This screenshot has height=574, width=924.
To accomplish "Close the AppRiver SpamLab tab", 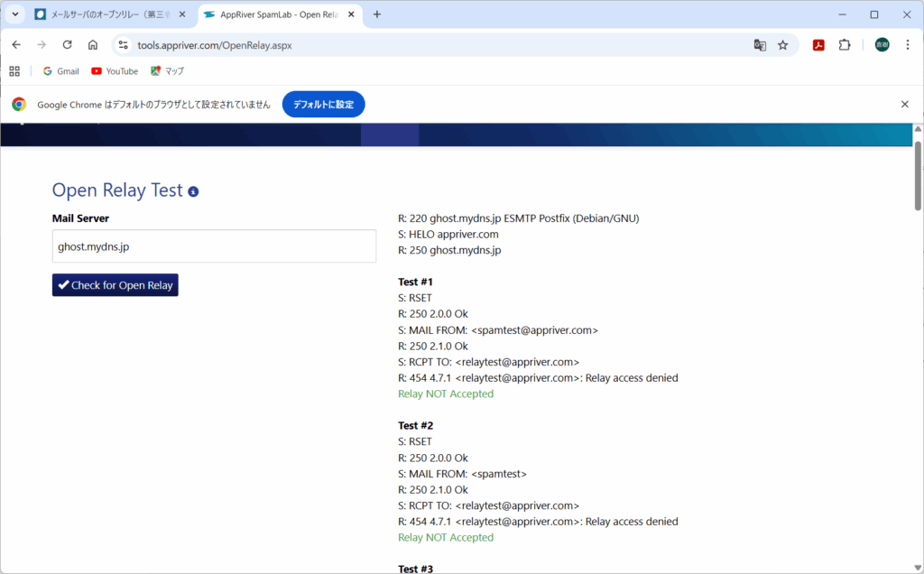I will pyautogui.click(x=351, y=14).
